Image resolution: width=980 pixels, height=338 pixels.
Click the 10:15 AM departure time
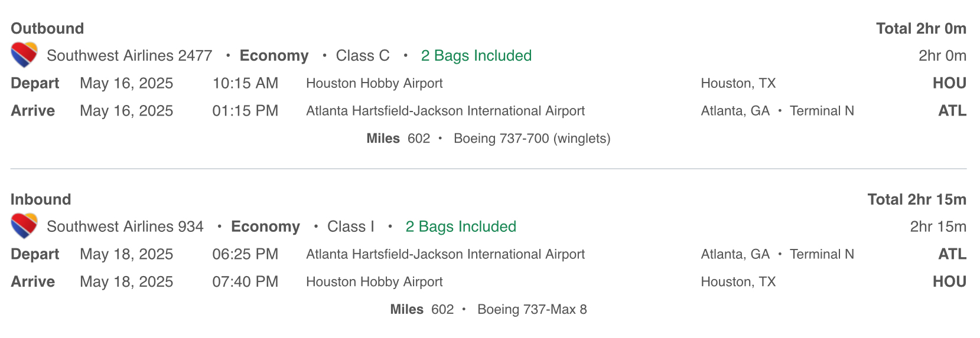pyautogui.click(x=245, y=83)
